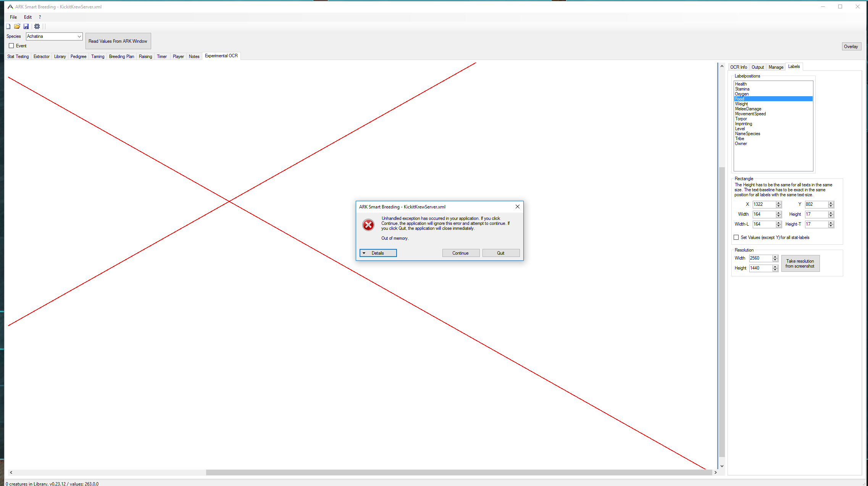The image size is (868, 486).
Task: Open the File menu
Action: [13, 17]
